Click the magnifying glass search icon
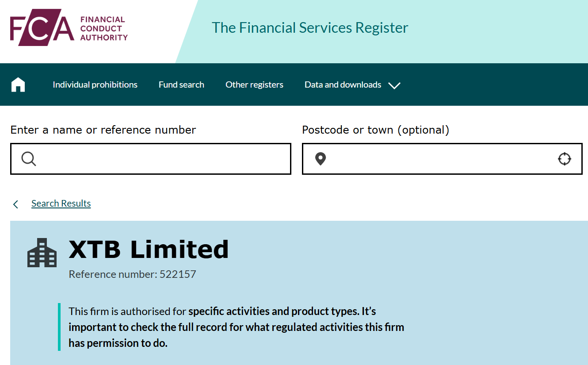 pyautogui.click(x=29, y=159)
